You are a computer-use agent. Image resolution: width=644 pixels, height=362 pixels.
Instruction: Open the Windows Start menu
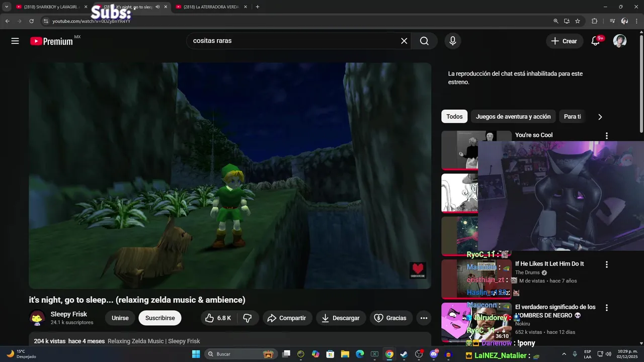coord(196,354)
